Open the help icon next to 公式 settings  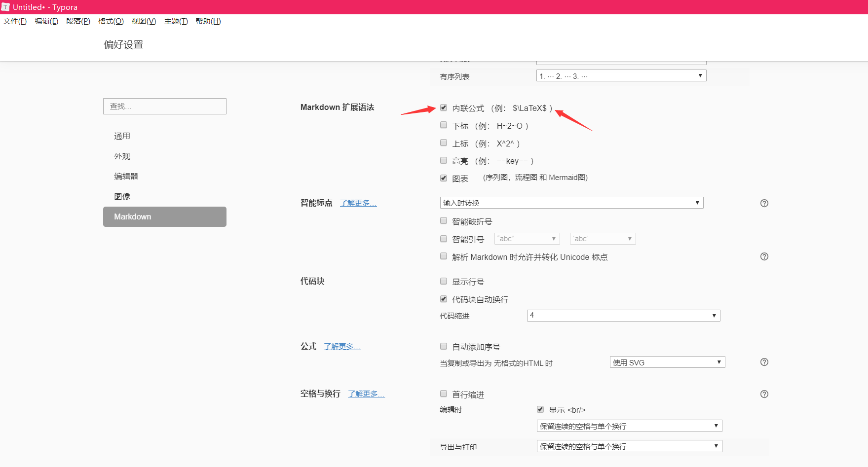tap(764, 362)
